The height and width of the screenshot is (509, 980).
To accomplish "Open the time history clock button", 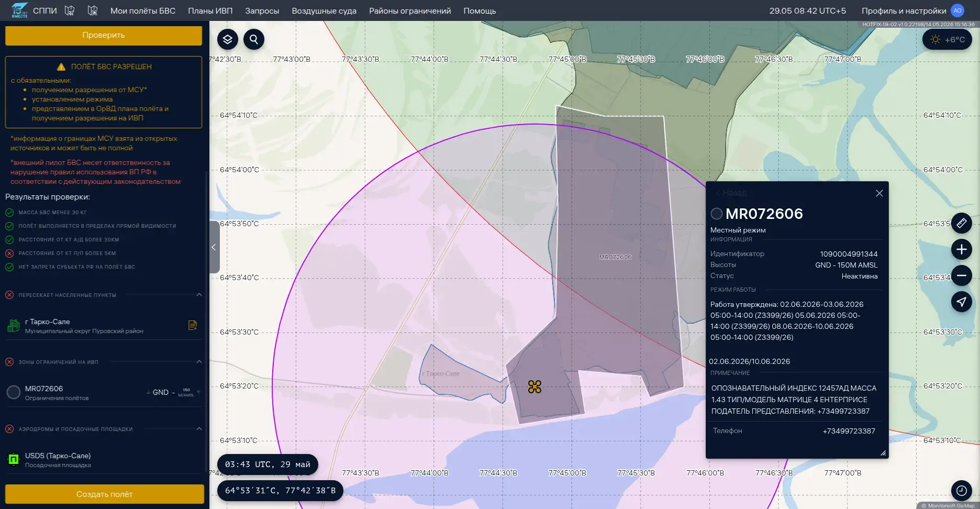I will [962, 491].
